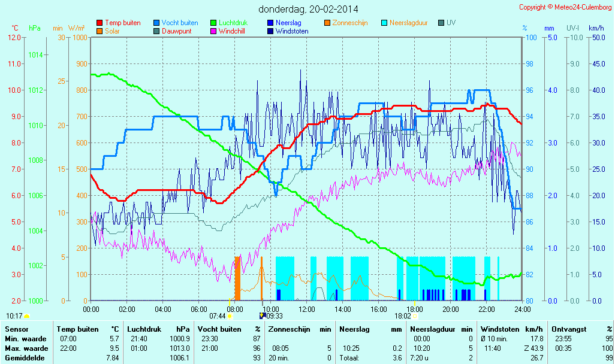Image resolution: width=615 pixels, height=364 pixels.
Task: Click the sunrise icon next to 07:44
Action: click(x=230, y=316)
